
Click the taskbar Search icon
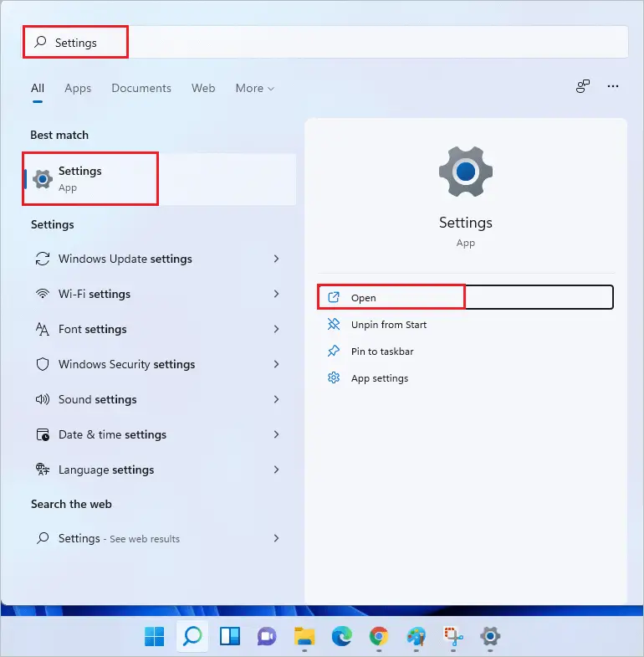point(192,636)
